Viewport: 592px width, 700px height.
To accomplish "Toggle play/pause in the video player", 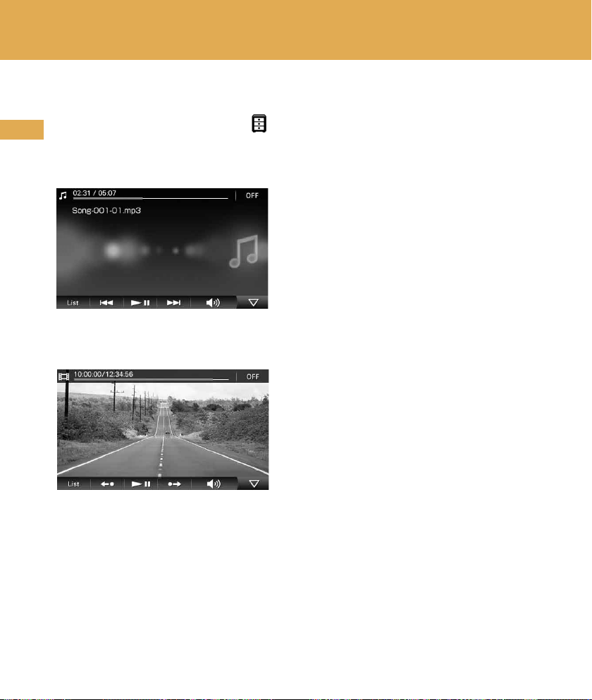I will pyautogui.click(x=141, y=484).
